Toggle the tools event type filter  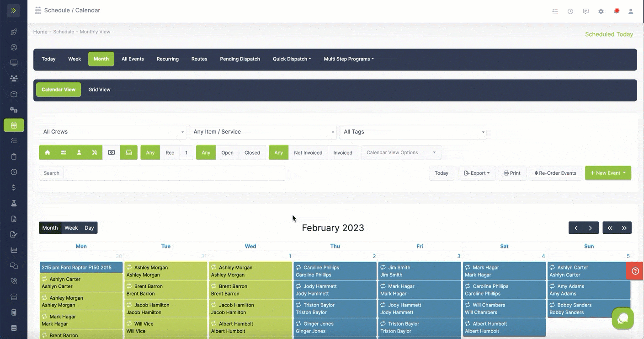point(95,153)
